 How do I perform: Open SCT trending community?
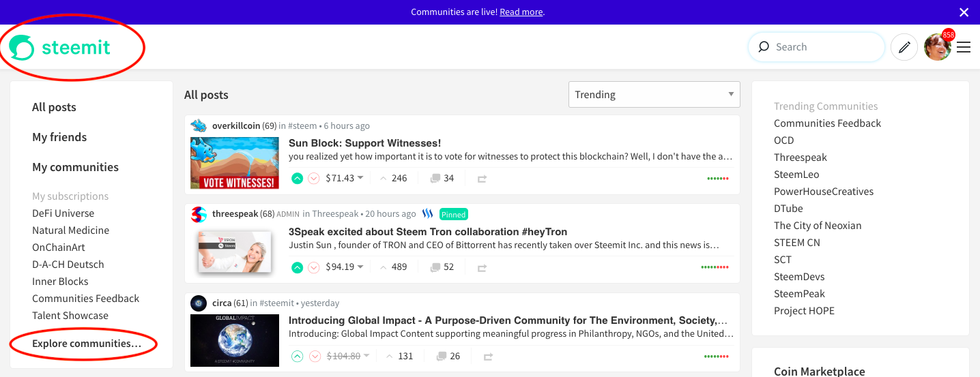coord(783,260)
